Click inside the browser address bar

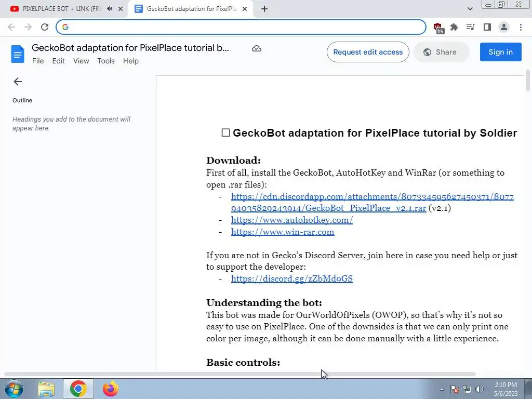coord(241,27)
